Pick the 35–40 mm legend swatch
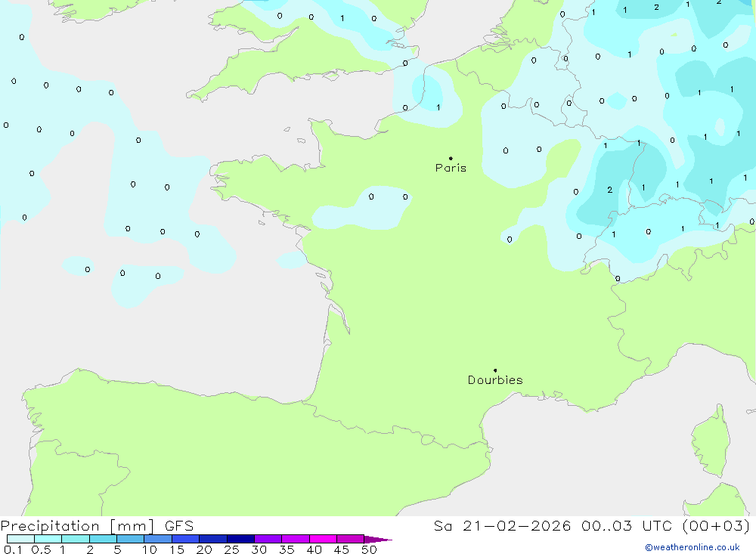 click(x=296, y=539)
